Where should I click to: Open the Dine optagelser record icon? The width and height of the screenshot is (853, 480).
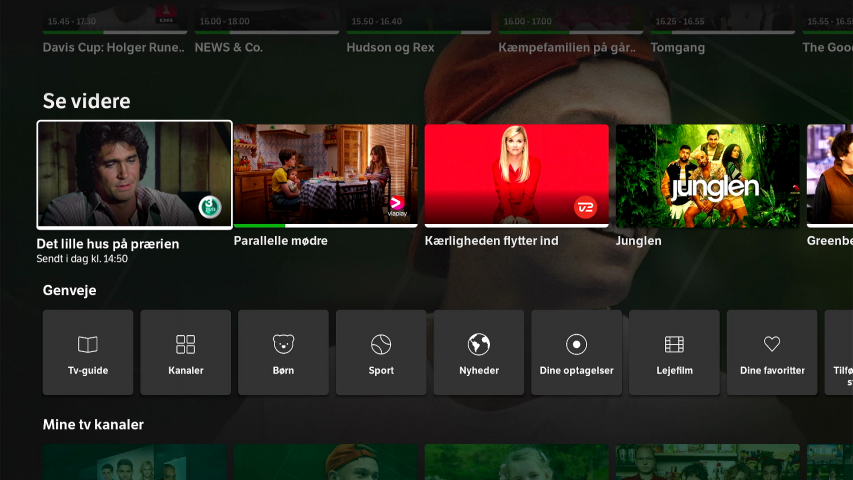pos(576,345)
